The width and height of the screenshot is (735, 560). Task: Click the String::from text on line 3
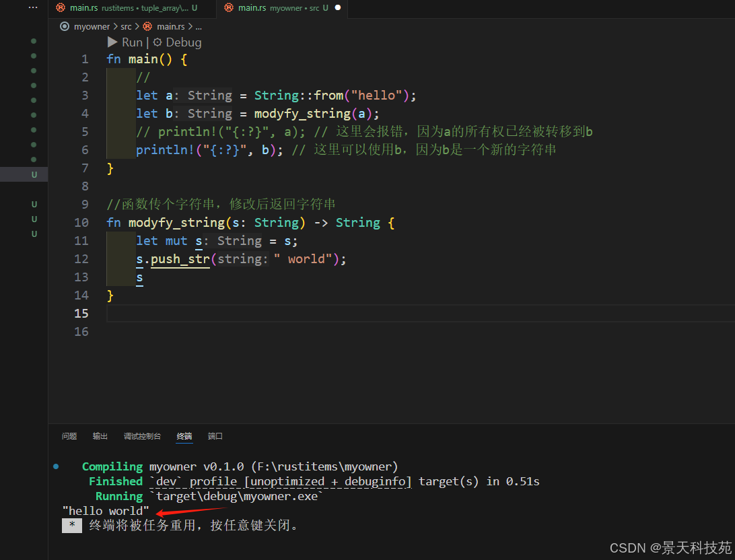click(299, 96)
